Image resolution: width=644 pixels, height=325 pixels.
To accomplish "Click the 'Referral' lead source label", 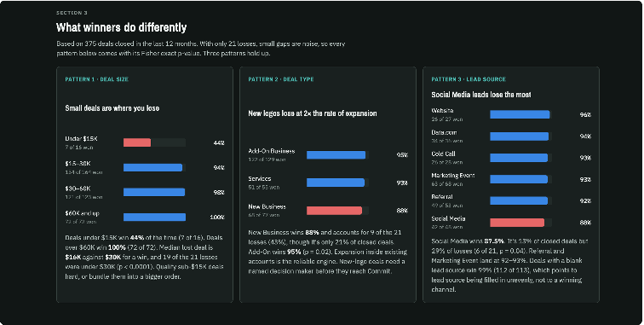I will pos(442,197).
